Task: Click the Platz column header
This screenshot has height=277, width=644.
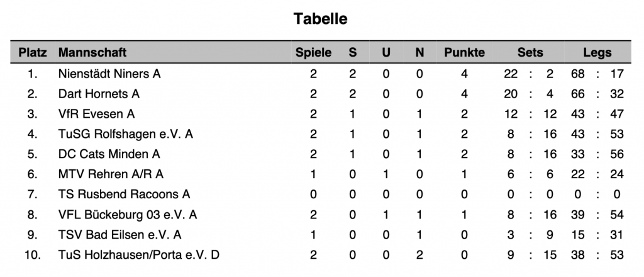Action: coord(33,53)
